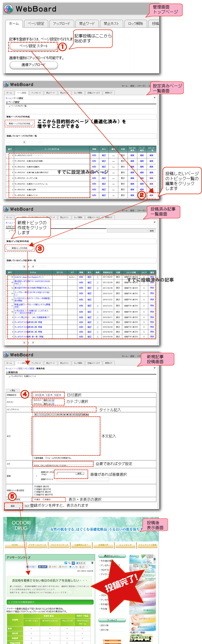Screen dimensions: 202x644
Task: Click the red A text color icon in editor toolbar
Action: [83, 414]
